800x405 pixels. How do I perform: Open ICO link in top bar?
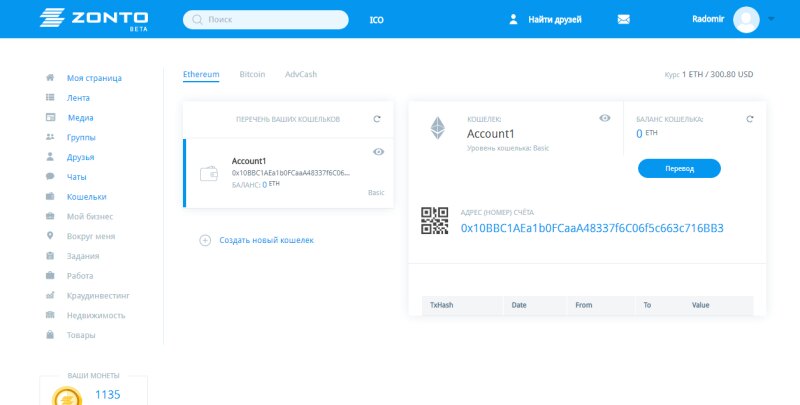coord(376,19)
